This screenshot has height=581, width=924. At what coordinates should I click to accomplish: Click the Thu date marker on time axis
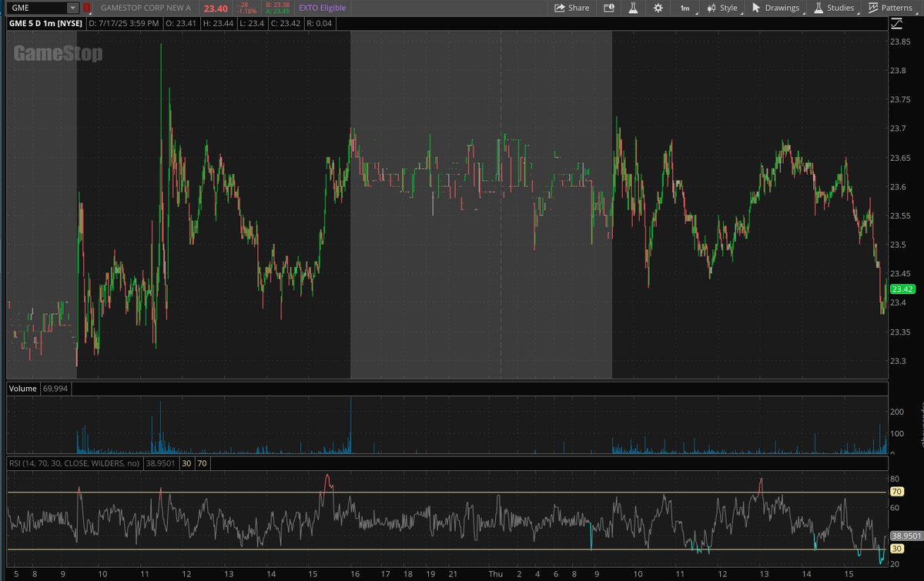tap(496, 574)
